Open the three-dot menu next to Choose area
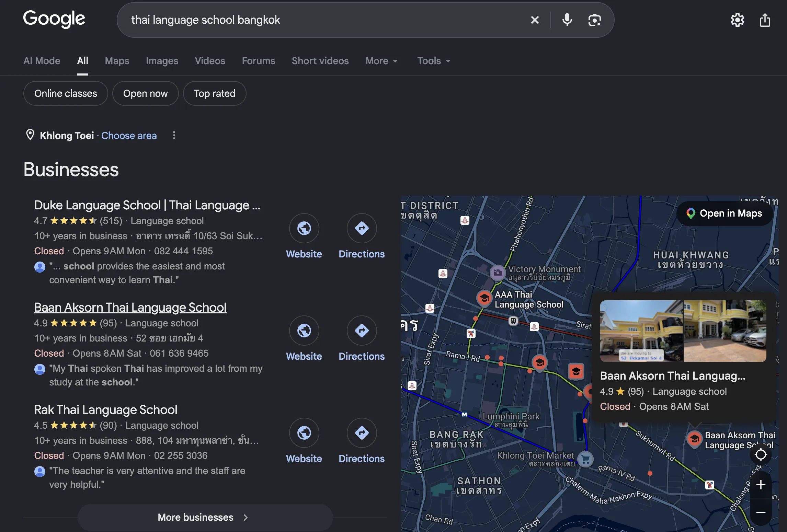This screenshot has width=787, height=532. (x=174, y=135)
